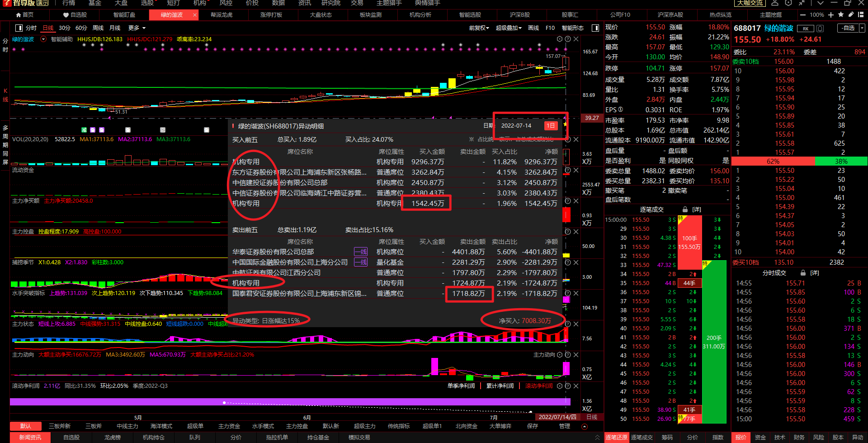The height and width of the screenshot is (443, 868).
Task: Expand the round arrow next to 绿的谐波
Action: click(x=43, y=39)
